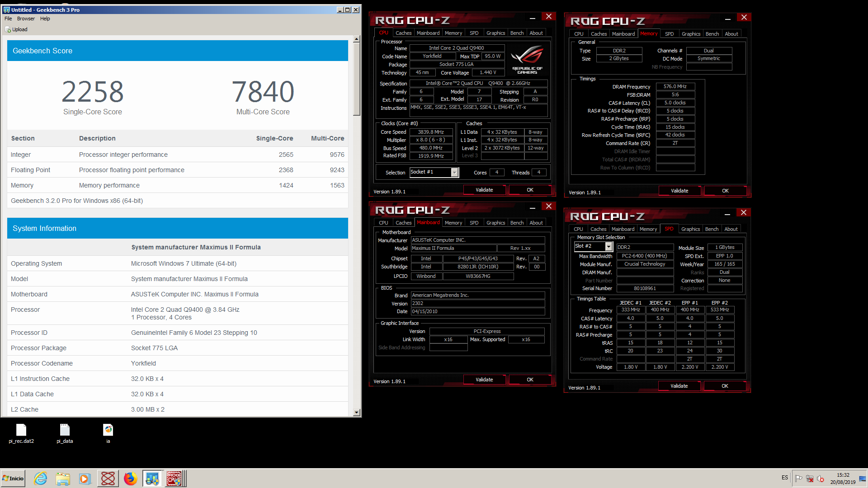Launch Internet Explorer from the taskbar
Image resolution: width=868 pixels, height=488 pixels.
tap(41, 479)
